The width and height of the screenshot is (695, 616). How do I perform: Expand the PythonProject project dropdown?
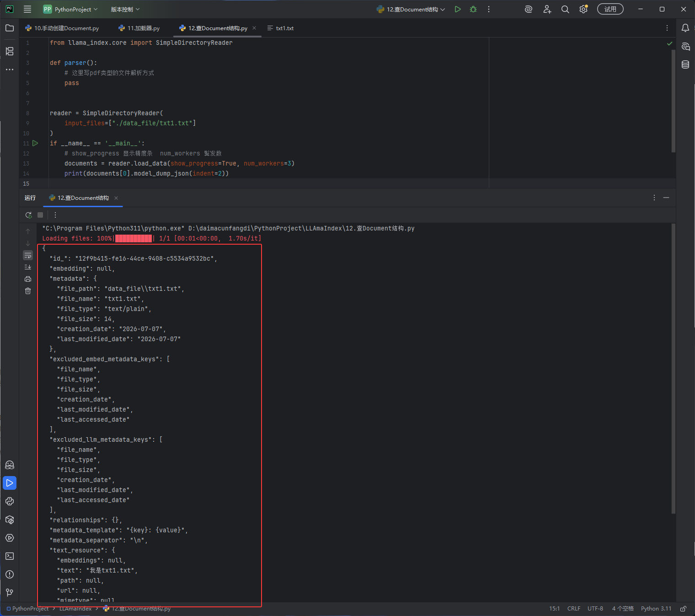[x=70, y=9]
